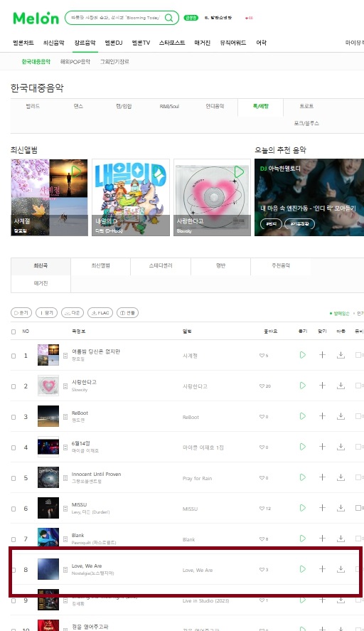Download the song MISSU

(x=341, y=508)
